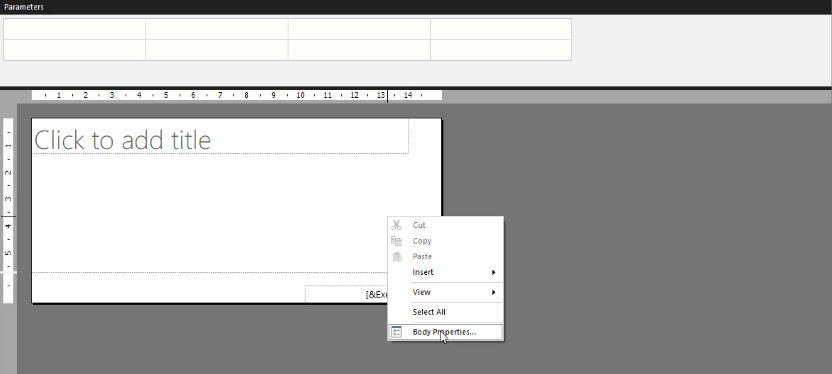Click the 'Click to add title' textbox
The width and height of the screenshot is (832, 374).
tap(221, 137)
